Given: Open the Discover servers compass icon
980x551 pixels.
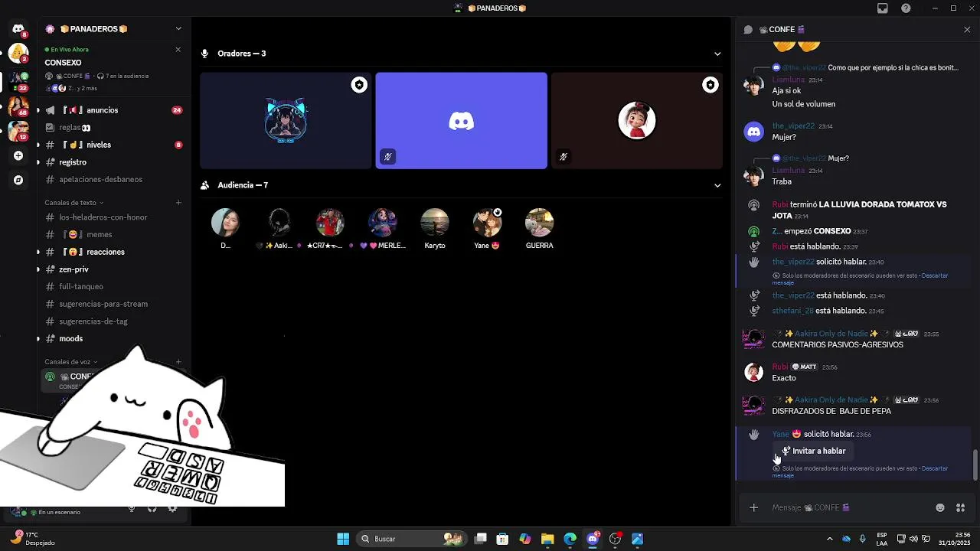Looking at the screenshot, I should point(18,180).
